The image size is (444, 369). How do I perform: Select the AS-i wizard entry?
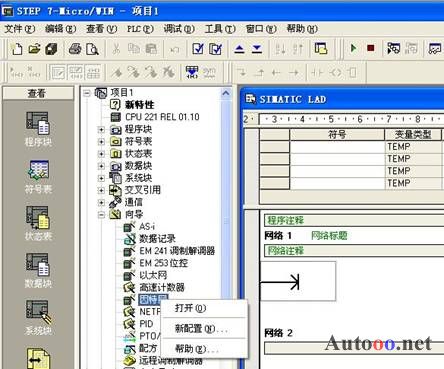pos(147,227)
